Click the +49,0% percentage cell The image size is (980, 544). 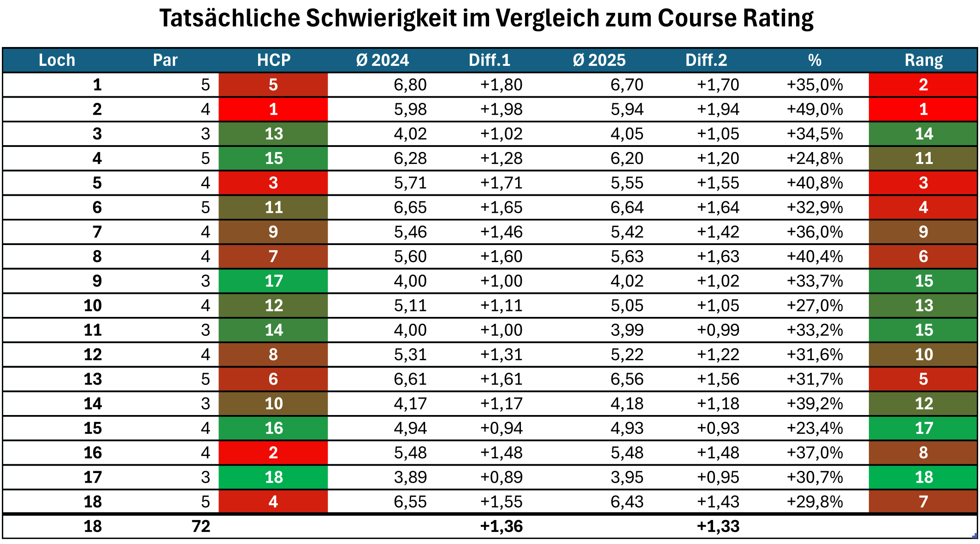[x=815, y=109]
